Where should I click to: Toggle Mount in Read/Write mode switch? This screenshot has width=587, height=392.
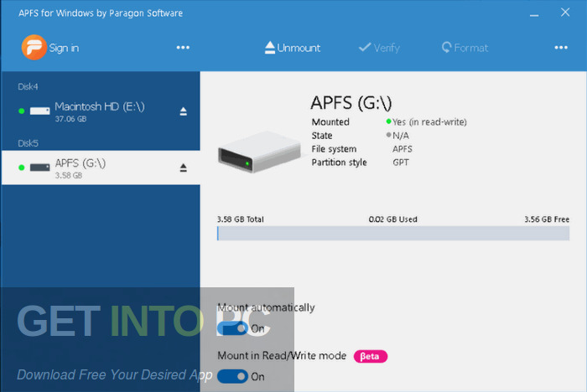pyautogui.click(x=232, y=376)
